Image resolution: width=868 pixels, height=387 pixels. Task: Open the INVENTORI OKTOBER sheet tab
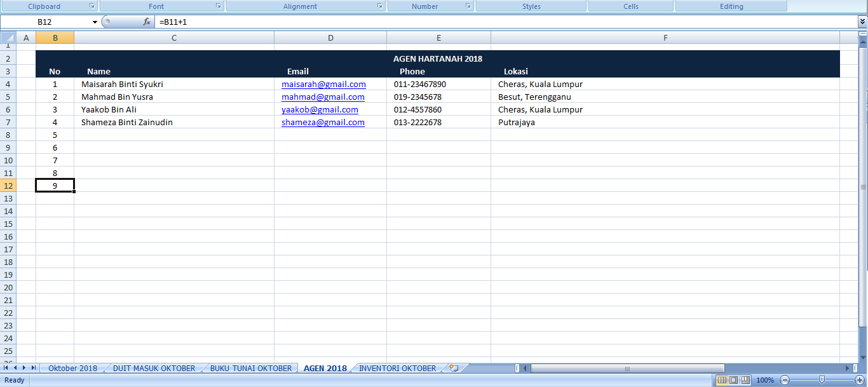pos(398,368)
